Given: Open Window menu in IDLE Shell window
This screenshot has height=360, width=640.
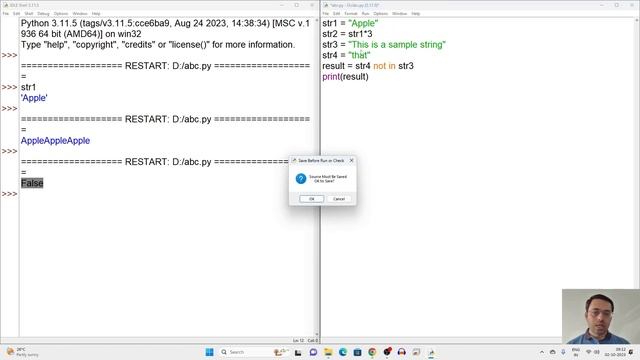Looking at the screenshot, I should 80,13.
